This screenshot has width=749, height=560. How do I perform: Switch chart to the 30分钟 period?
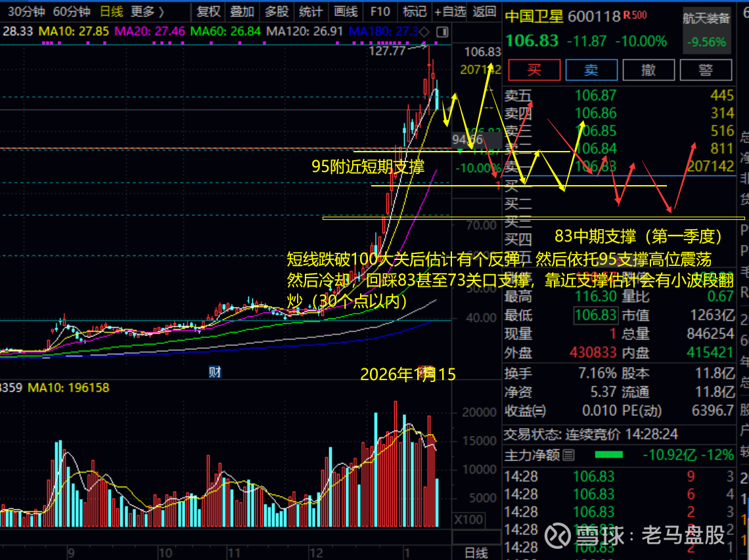click(27, 11)
